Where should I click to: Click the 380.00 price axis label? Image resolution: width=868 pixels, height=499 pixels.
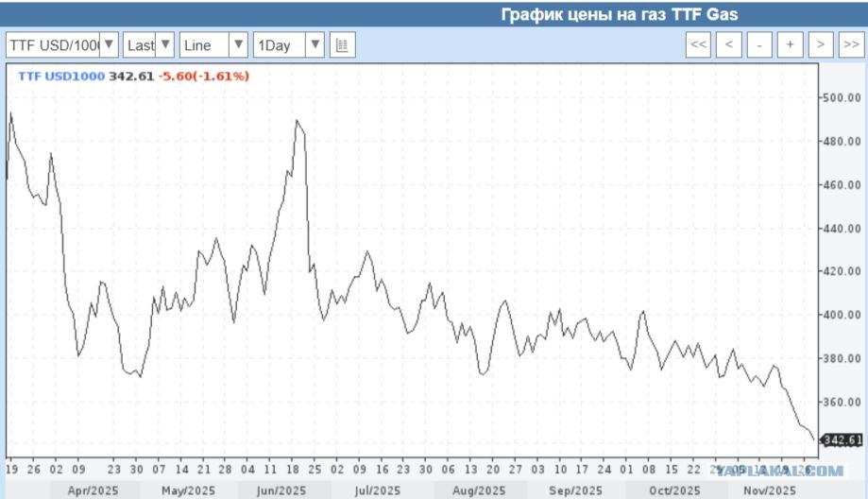coord(842,358)
